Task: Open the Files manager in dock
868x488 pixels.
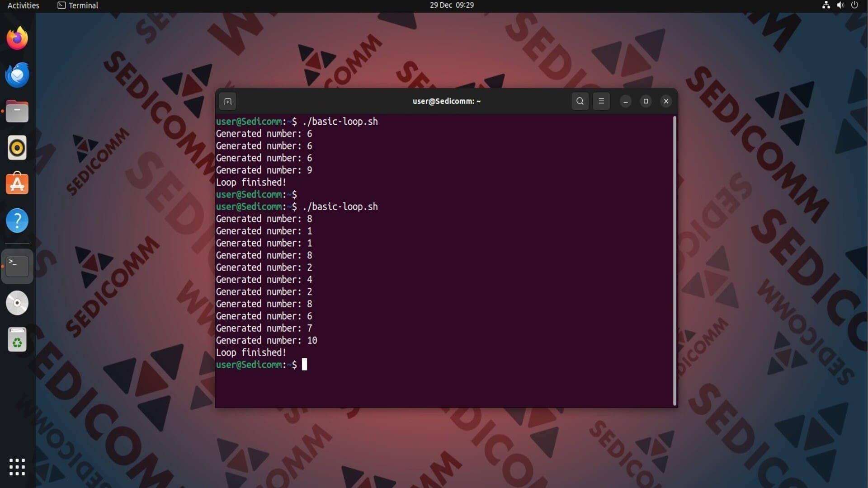Action: click(17, 112)
